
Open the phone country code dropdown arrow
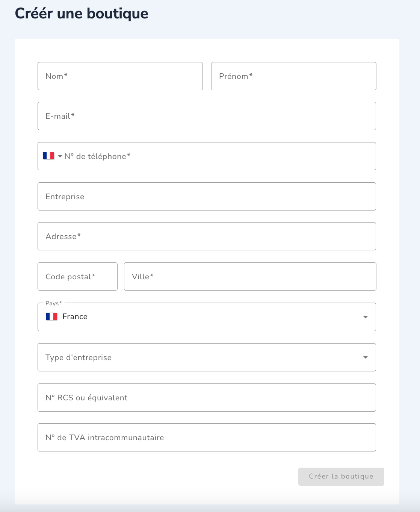[60, 156]
